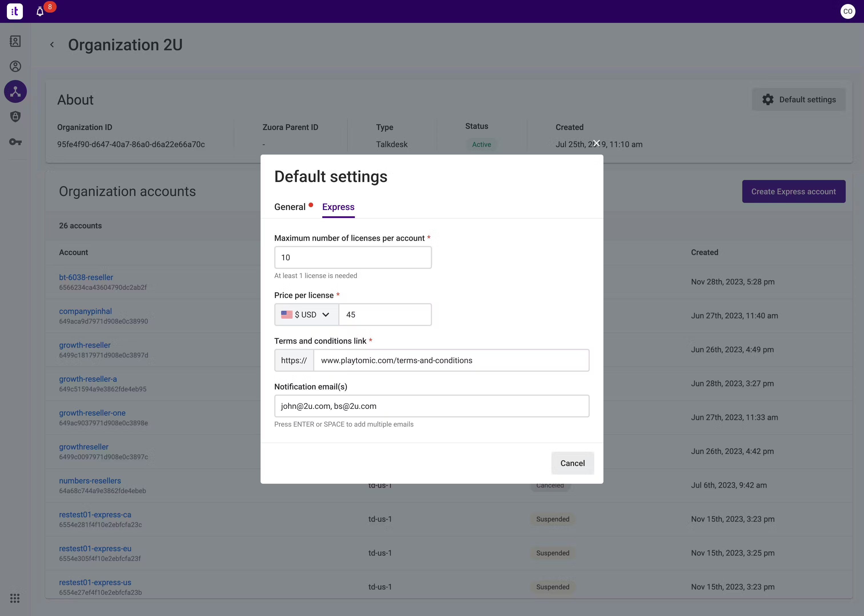864x616 pixels.
Task: Click the terms and conditions link field
Action: (451, 360)
